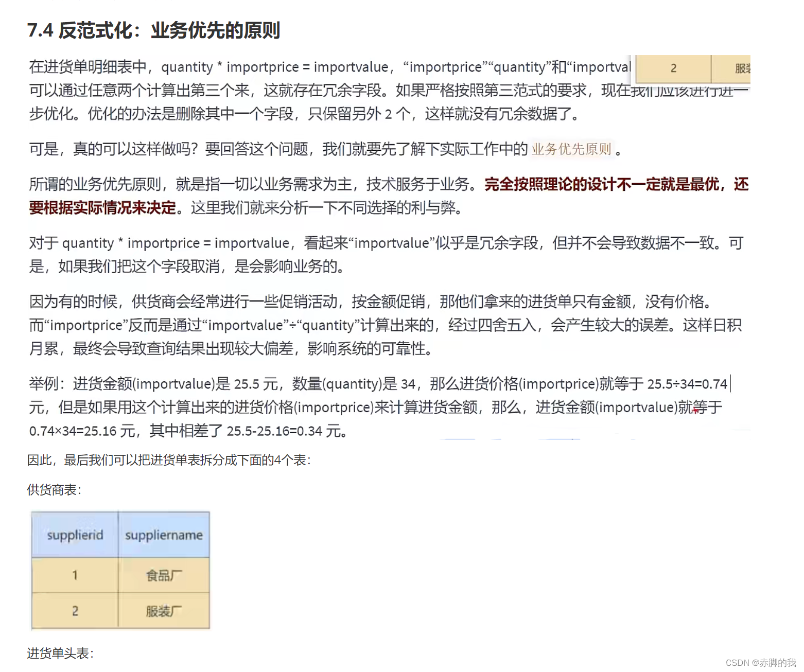Click the 进货单头表 label text
Image resolution: width=804 pixels, height=672 pixels.
59,653
